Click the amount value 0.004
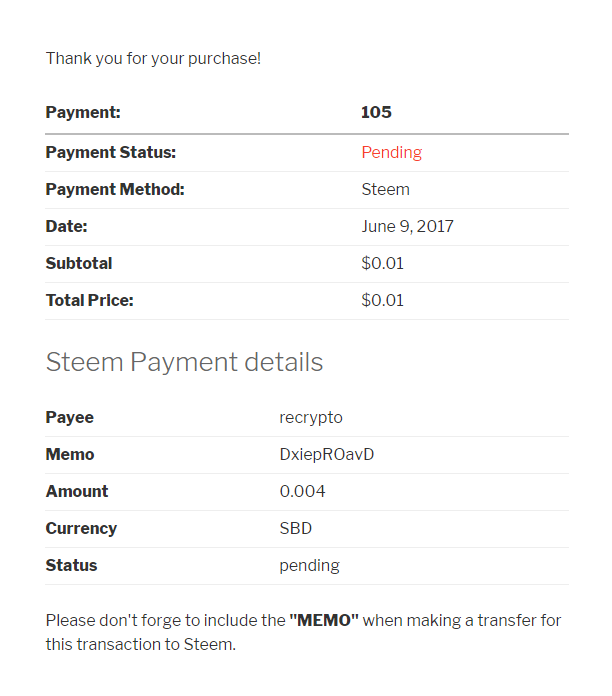612x696 pixels. click(x=302, y=491)
